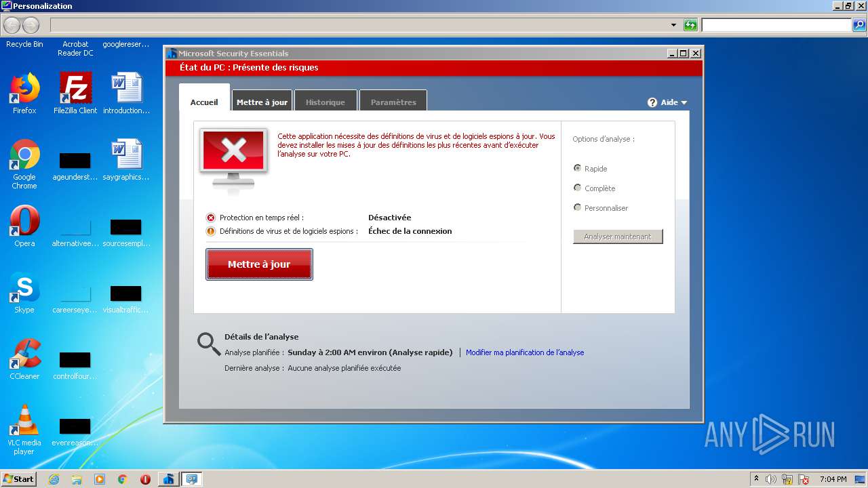Click the search magnifier in Personalization window

(859, 25)
